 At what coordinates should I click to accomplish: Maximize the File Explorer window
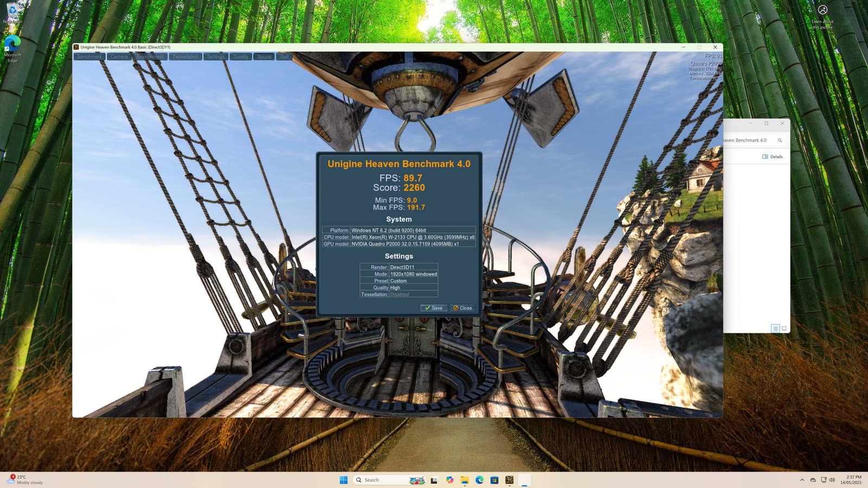(x=767, y=123)
